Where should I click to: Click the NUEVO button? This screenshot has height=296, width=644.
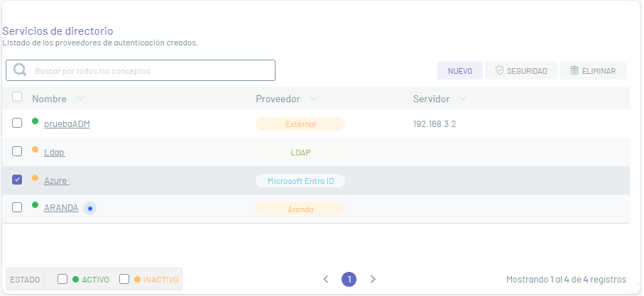click(460, 70)
